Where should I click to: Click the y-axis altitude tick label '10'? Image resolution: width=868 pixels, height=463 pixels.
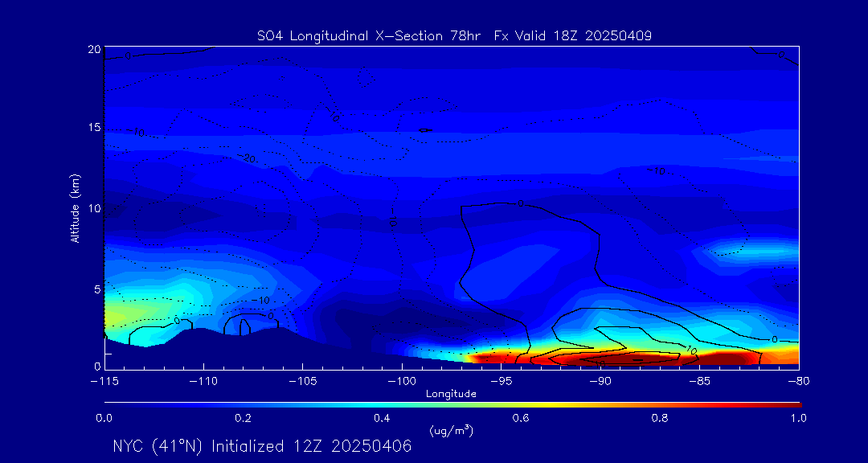pyautogui.click(x=95, y=208)
